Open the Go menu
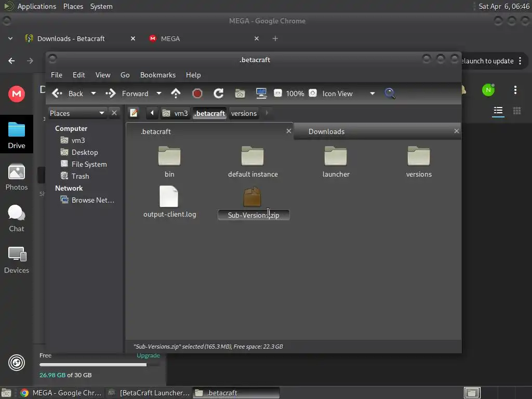Viewport: 532px width, 399px height. (125, 75)
